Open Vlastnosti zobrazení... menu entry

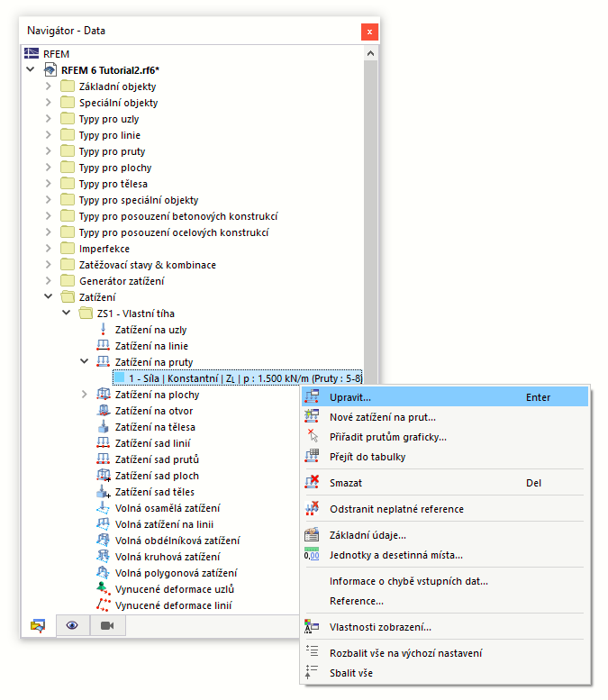[x=446, y=627]
